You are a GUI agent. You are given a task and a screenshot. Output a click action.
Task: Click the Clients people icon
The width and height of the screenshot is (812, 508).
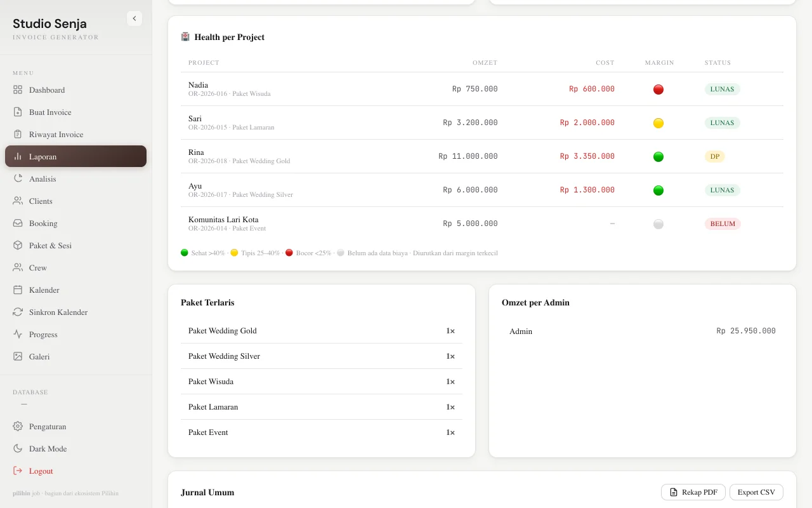click(18, 201)
